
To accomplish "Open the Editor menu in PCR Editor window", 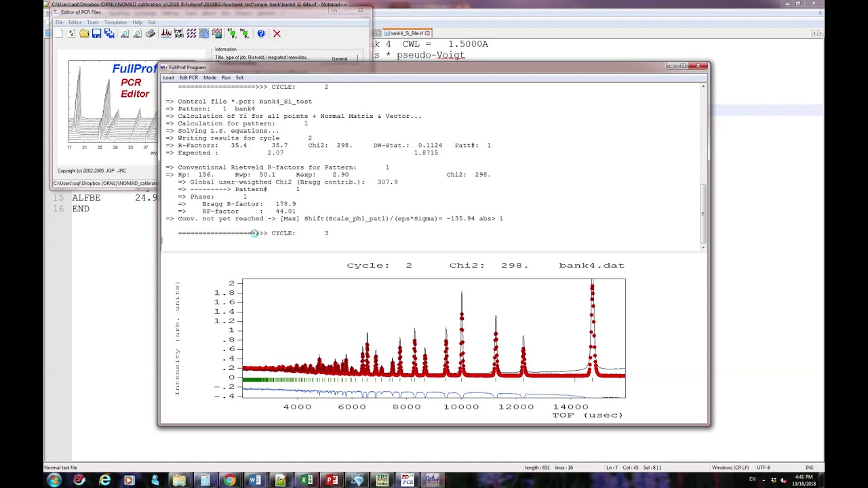I will (75, 22).
